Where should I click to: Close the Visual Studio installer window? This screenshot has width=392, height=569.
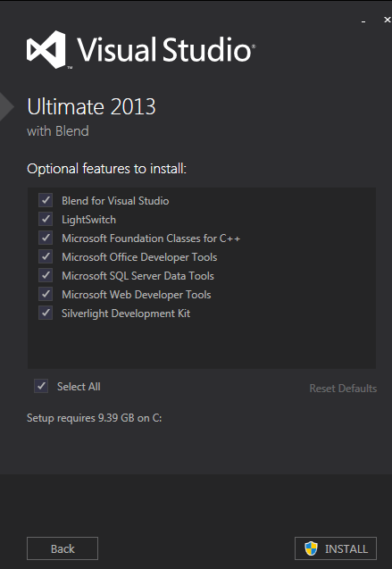[387, 20]
